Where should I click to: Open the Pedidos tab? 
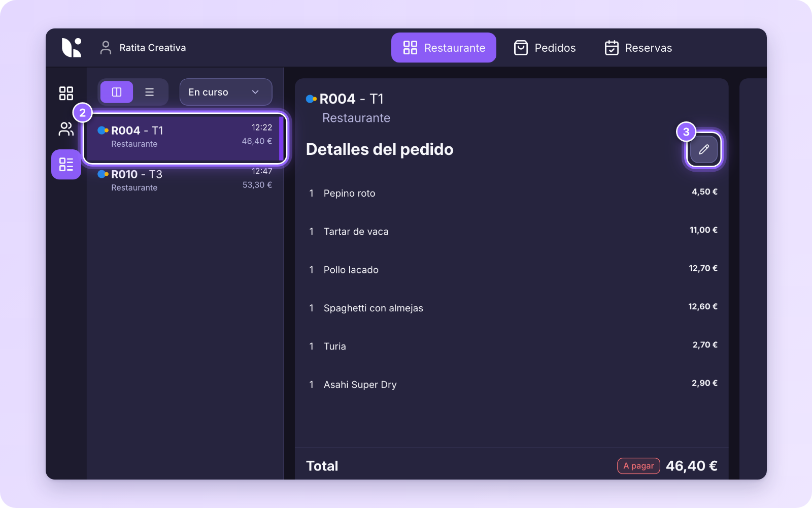(x=545, y=48)
